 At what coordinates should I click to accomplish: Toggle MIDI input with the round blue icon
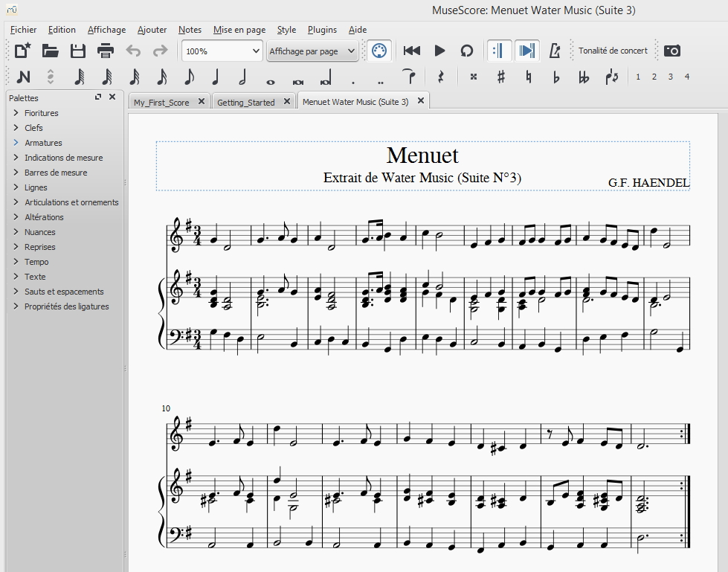click(379, 51)
